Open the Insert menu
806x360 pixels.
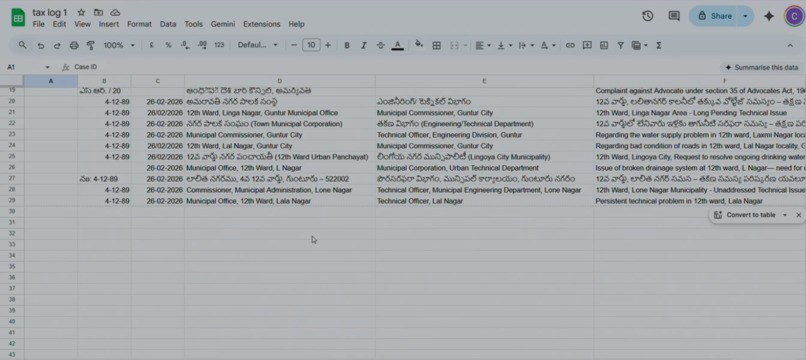tap(109, 24)
